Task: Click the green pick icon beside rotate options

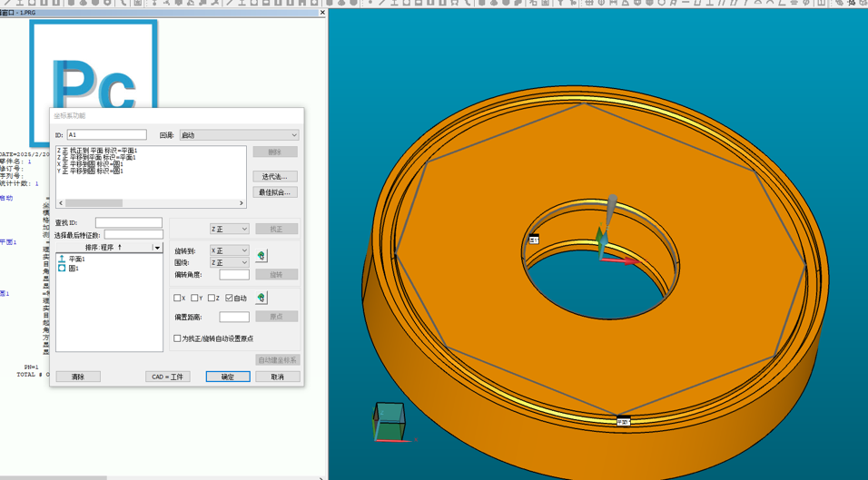Action: coord(261,256)
